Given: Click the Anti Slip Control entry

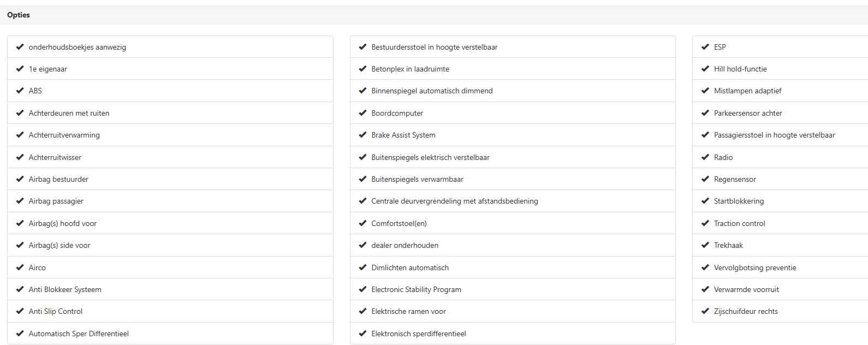Looking at the screenshot, I should click(170, 311).
